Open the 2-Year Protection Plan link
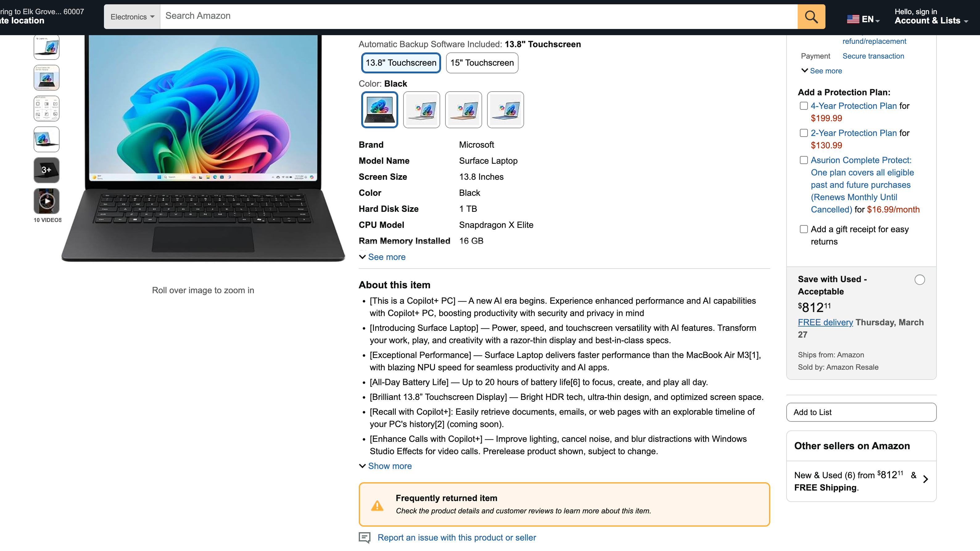This screenshot has width=980, height=551. tap(854, 133)
